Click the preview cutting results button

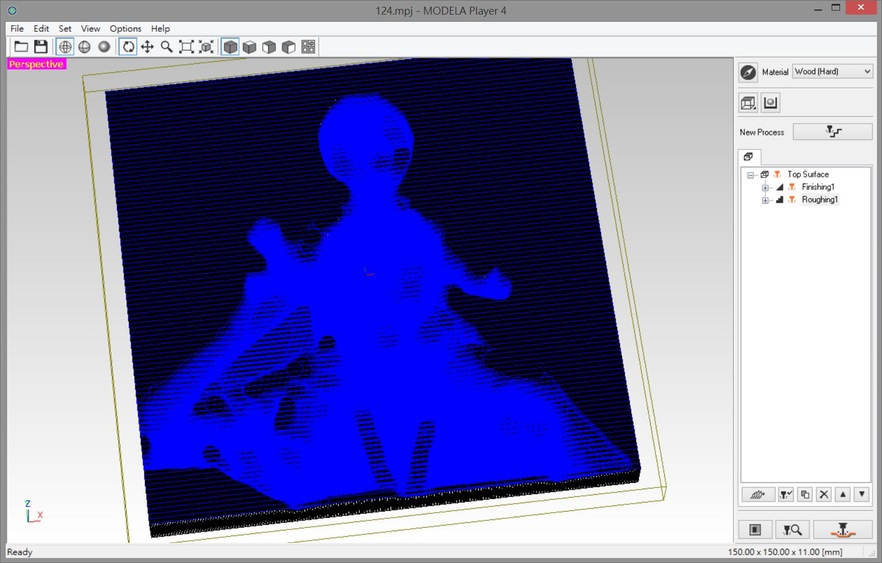(792, 529)
